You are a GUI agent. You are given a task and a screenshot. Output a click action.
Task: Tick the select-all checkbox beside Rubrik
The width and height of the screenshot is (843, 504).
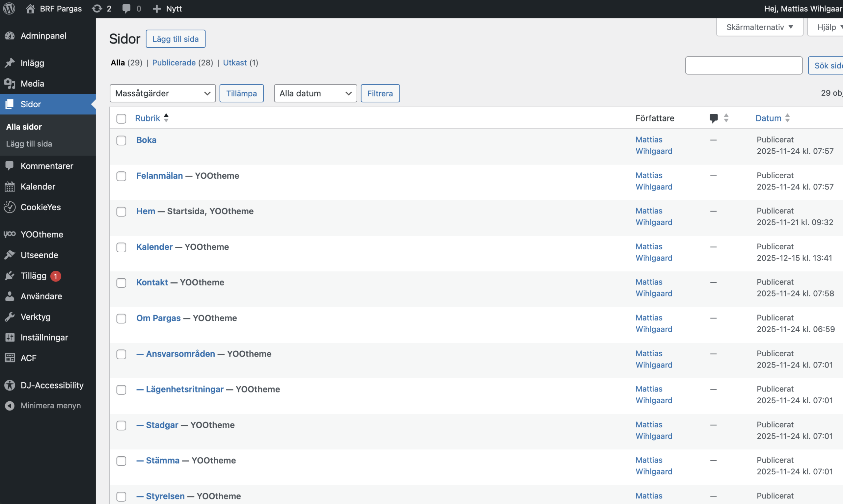tap(122, 118)
